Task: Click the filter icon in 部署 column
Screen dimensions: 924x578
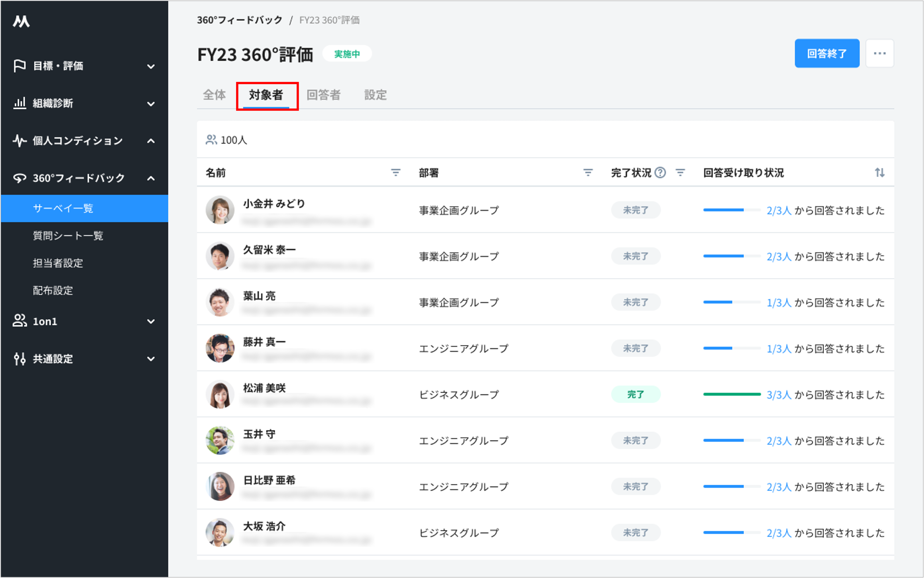Action: (588, 172)
